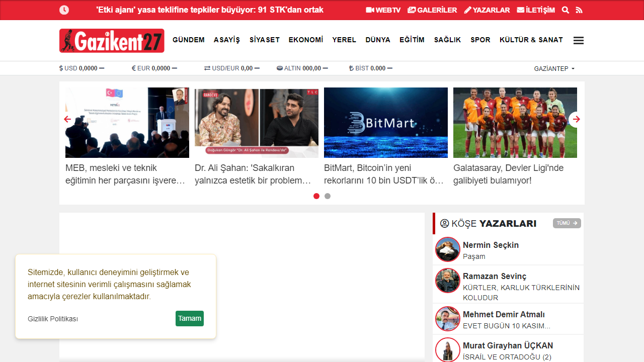Select EKONOMİ in the navigation bar

pos(305,40)
